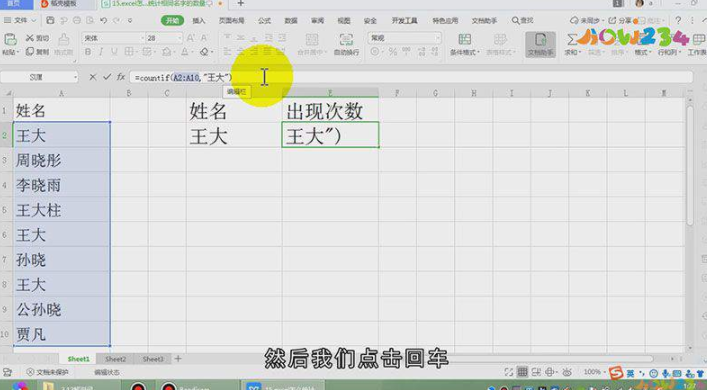Switch to the Sheet2 tab
This screenshot has height=390, width=707.
[115, 359]
